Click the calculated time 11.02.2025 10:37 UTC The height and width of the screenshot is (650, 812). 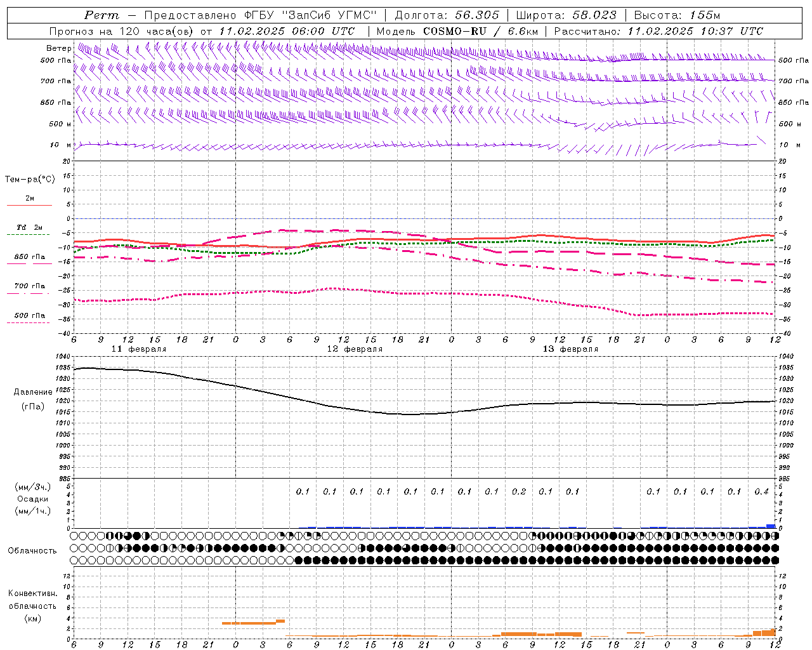pos(695,31)
